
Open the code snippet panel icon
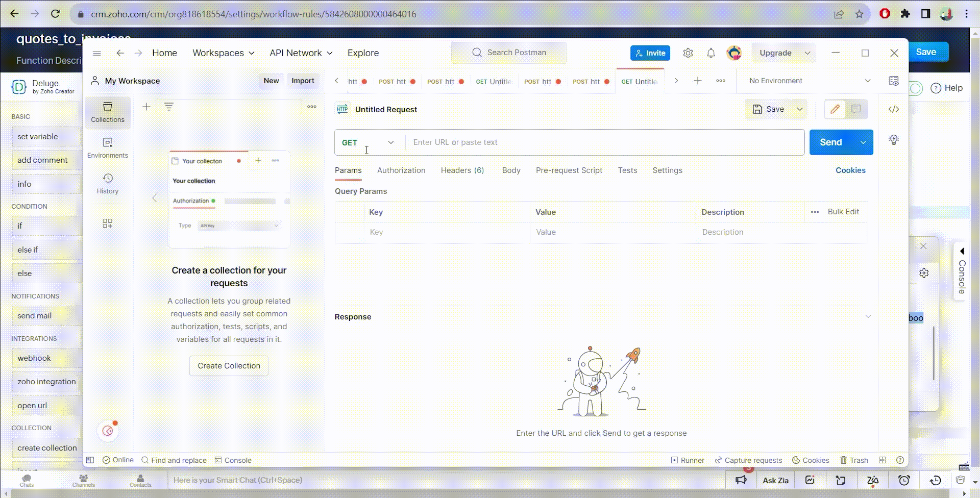(x=893, y=109)
